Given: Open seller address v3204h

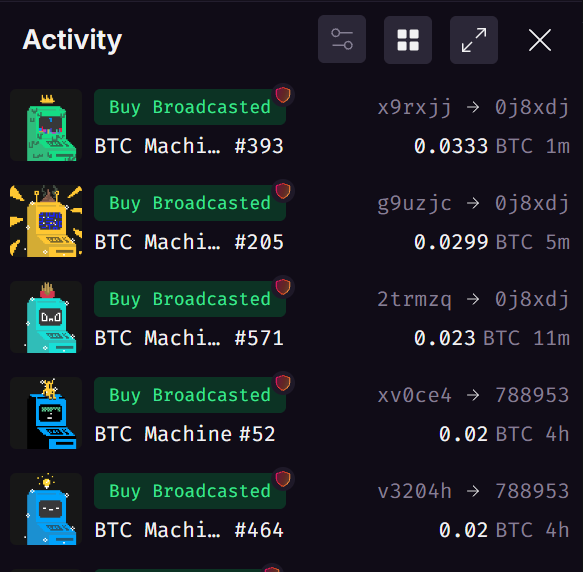Looking at the screenshot, I should click(415, 491).
